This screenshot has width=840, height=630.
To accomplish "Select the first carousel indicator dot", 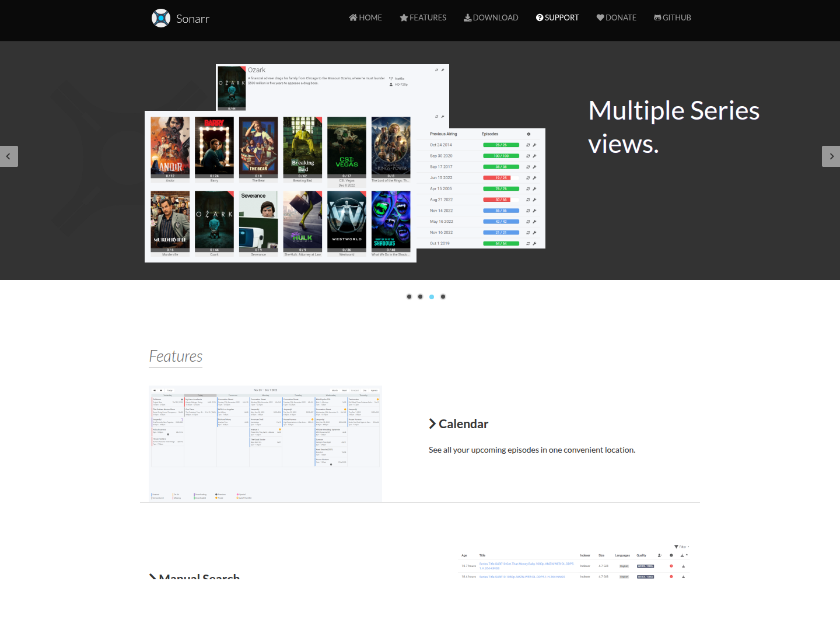I will [x=409, y=297].
